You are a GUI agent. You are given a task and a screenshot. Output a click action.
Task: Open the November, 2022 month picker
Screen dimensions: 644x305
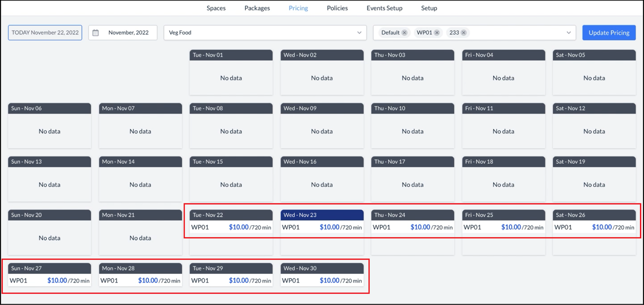point(128,33)
